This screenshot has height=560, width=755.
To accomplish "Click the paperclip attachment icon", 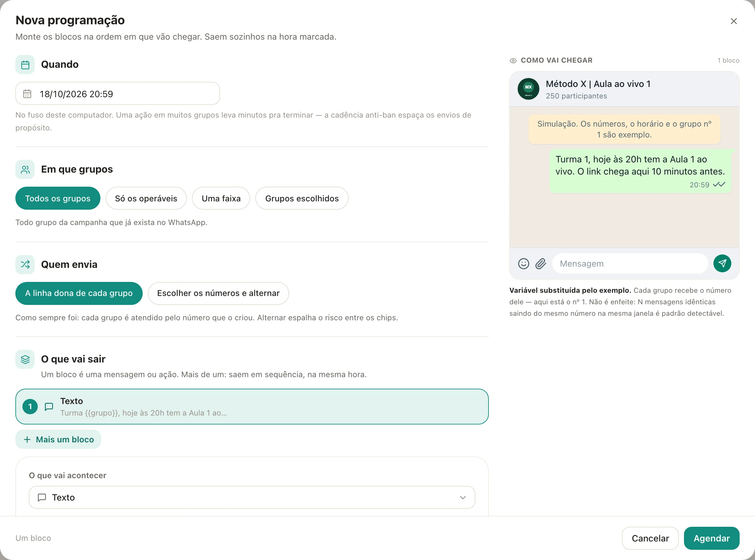I will 541,264.
